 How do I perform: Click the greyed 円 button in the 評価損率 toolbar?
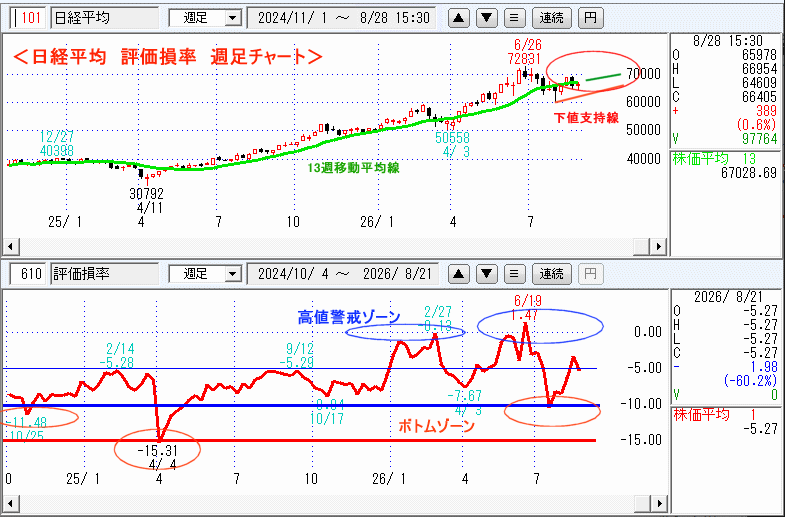(x=590, y=274)
